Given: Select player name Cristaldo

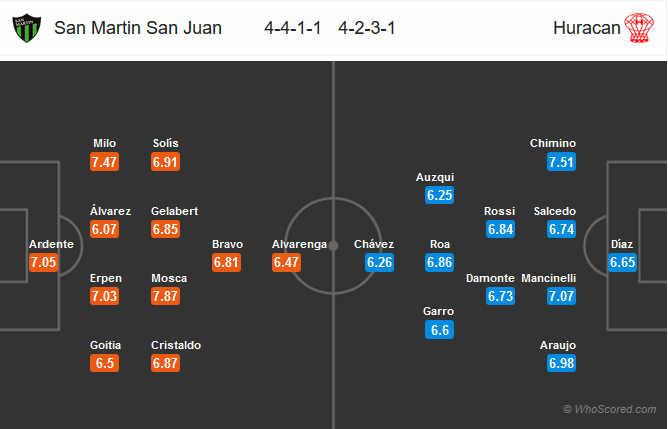Looking at the screenshot, I should pyautogui.click(x=176, y=345).
